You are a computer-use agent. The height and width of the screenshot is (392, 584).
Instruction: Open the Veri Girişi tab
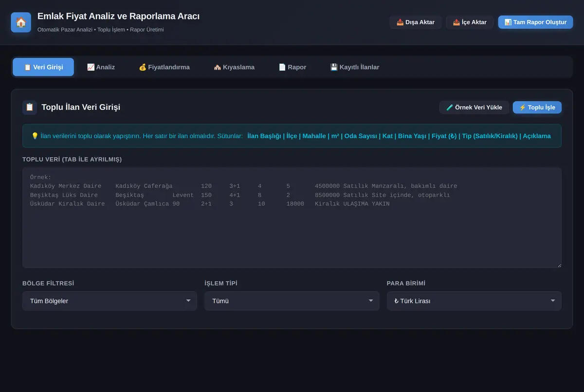(43, 67)
